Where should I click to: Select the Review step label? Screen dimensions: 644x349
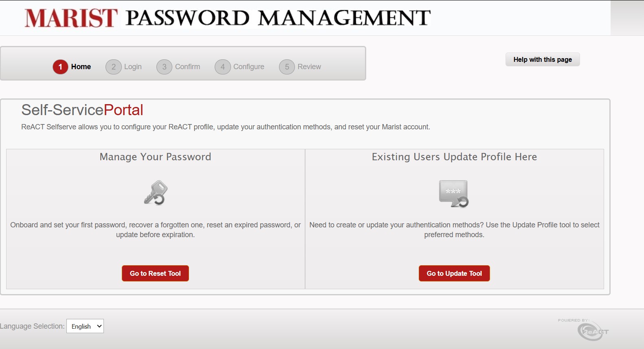(309, 67)
